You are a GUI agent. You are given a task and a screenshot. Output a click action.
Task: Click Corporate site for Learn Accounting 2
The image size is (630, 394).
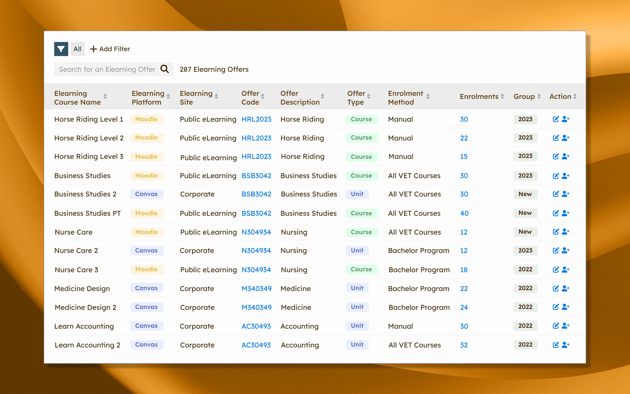[x=197, y=345]
